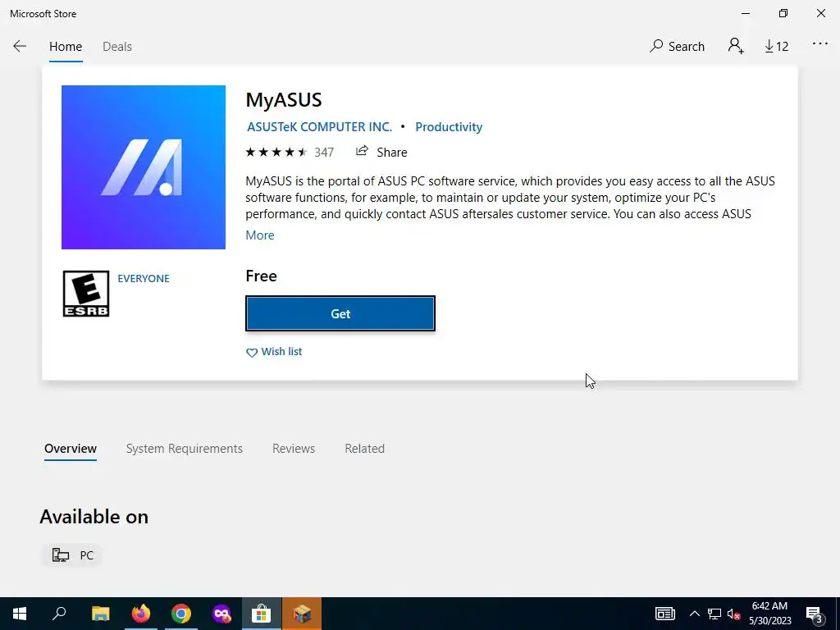
Task: Click the MyASUS app logo image
Action: pyautogui.click(x=143, y=167)
